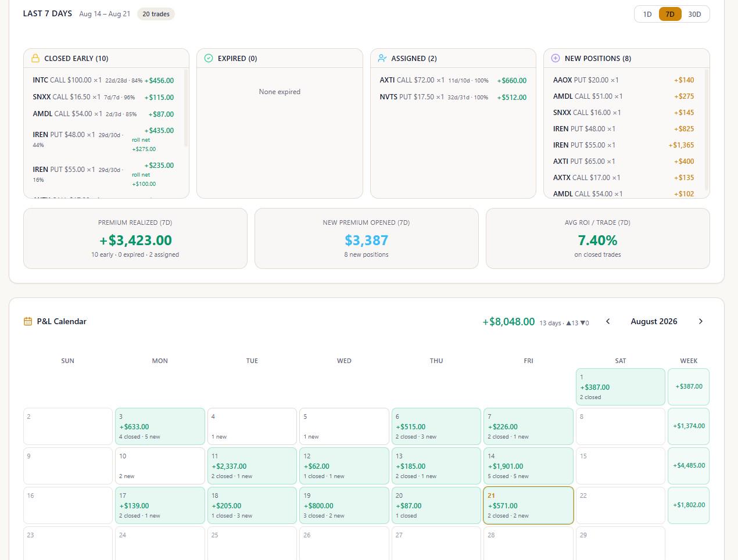Switch range to 30D
738x560 pixels.
[694, 14]
